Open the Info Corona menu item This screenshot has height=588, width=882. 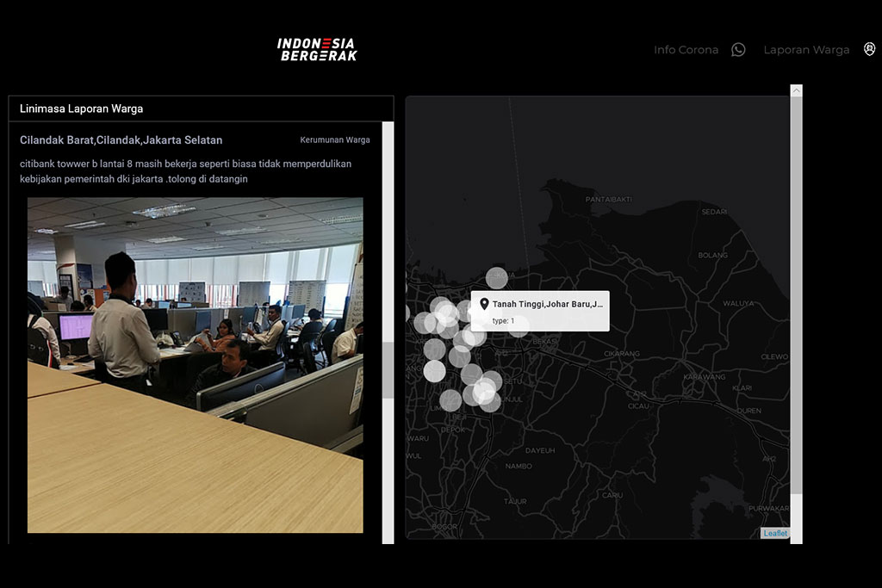pyautogui.click(x=686, y=50)
